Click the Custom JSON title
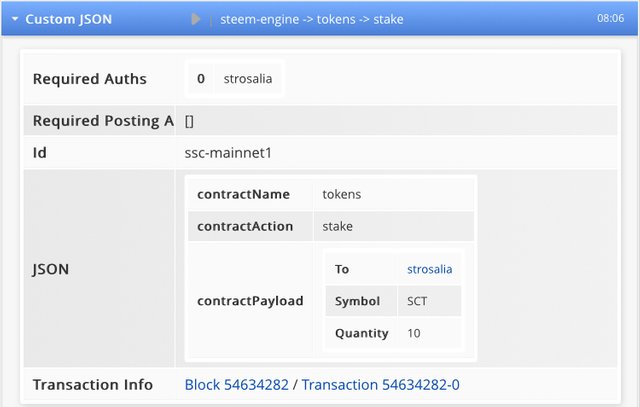This screenshot has height=407, width=640. (x=69, y=19)
